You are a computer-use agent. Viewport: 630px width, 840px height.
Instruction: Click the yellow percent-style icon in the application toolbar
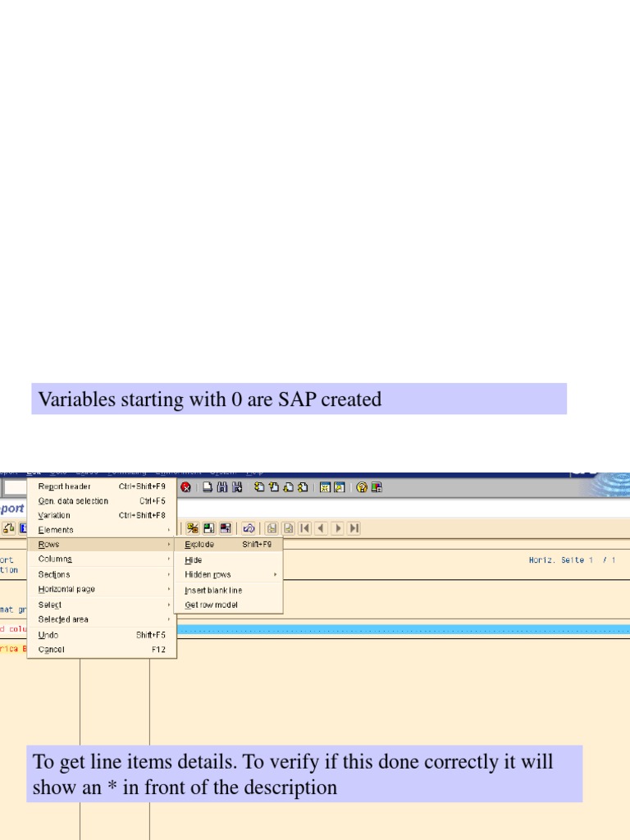point(193,528)
